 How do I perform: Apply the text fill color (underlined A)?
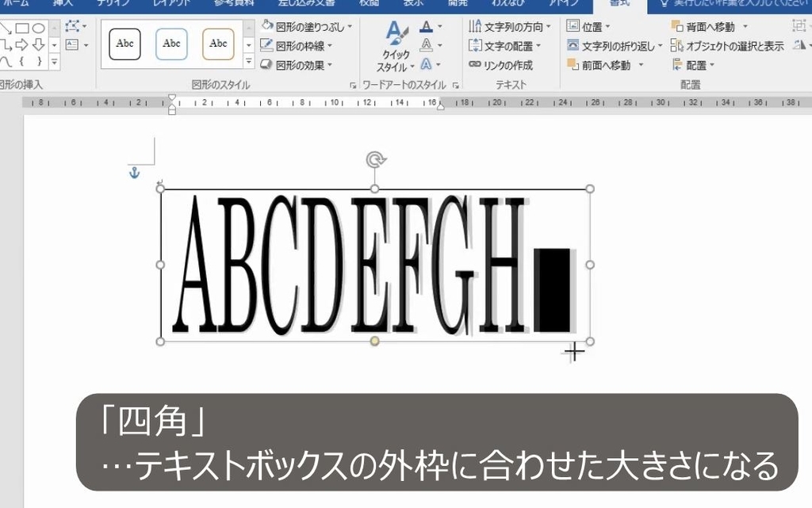pos(426,26)
